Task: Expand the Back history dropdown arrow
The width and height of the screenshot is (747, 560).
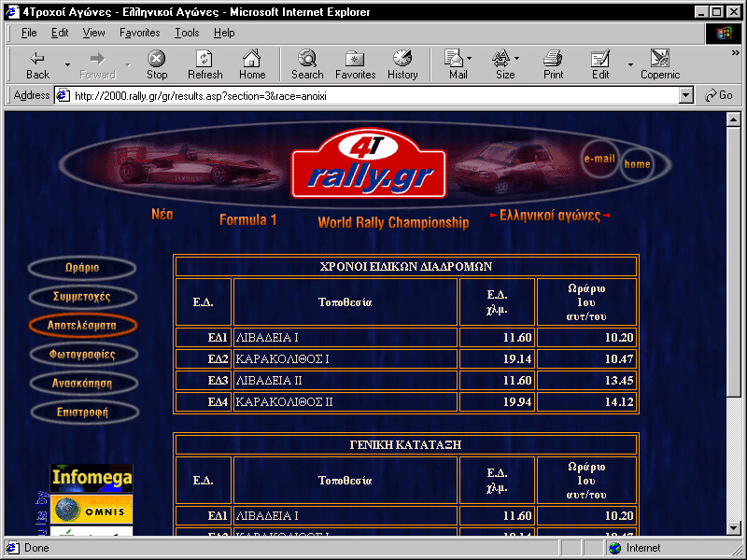Action: tap(67, 64)
